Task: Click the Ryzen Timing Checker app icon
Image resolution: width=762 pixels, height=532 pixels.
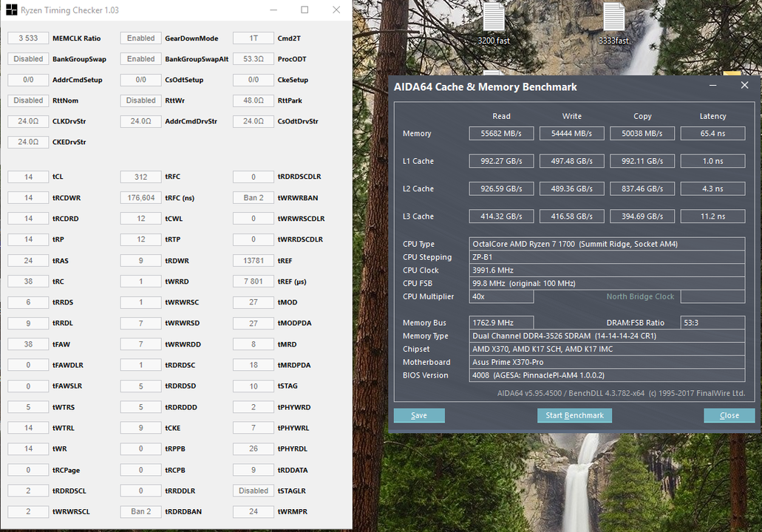Action: [x=12, y=10]
